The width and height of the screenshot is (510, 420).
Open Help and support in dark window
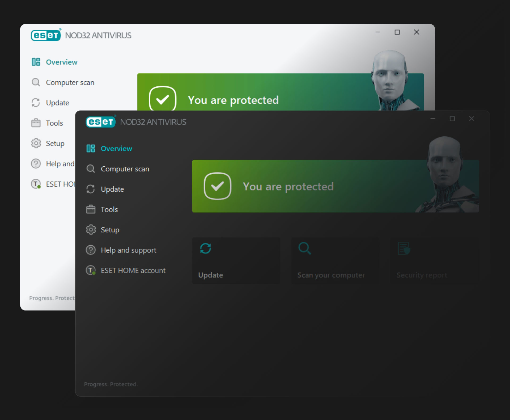[129, 250]
